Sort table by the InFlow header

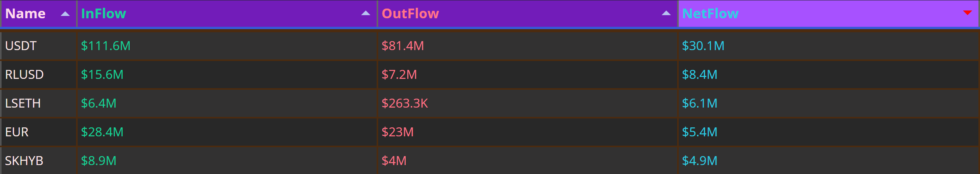(x=103, y=14)
